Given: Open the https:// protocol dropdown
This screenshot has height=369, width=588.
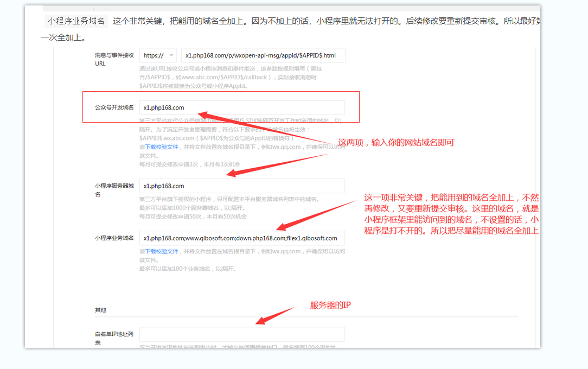Looking at the screenshot, I should click(158, 55).
